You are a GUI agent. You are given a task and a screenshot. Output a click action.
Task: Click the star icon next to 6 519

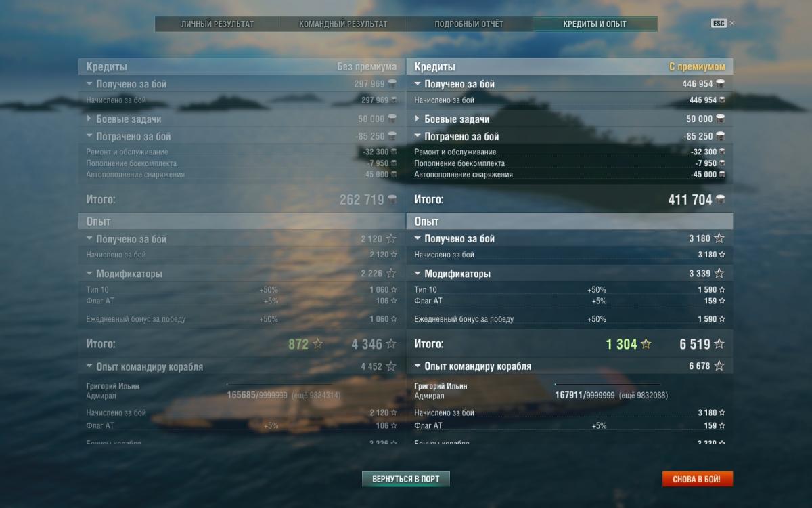point(719,344)
